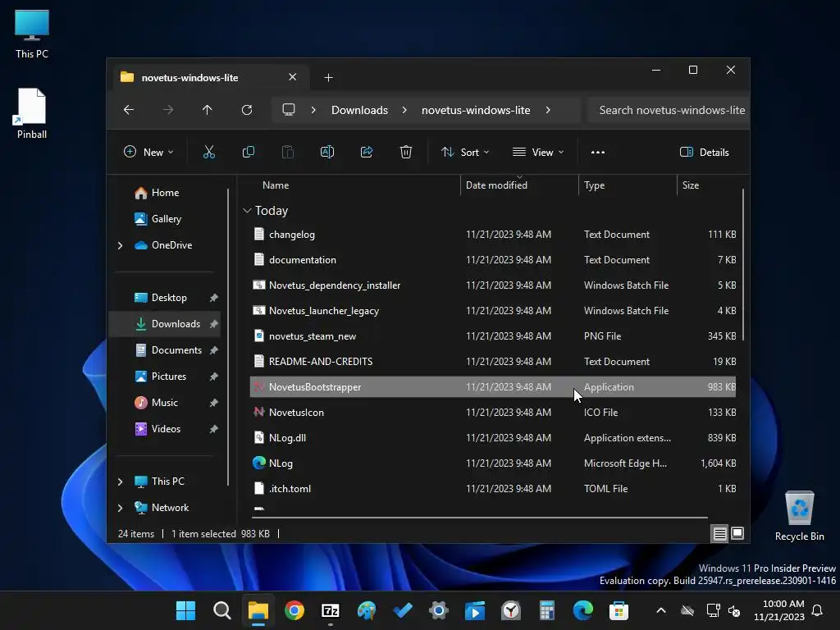Click the Rename icon in toolbar
This screenshot has width=840, height=630.
tap(326, 152)
